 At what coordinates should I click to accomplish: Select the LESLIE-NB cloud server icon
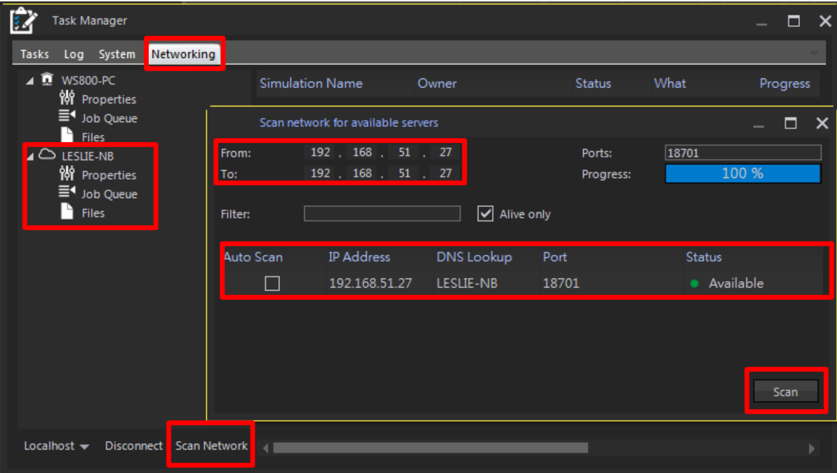(47, 156)
